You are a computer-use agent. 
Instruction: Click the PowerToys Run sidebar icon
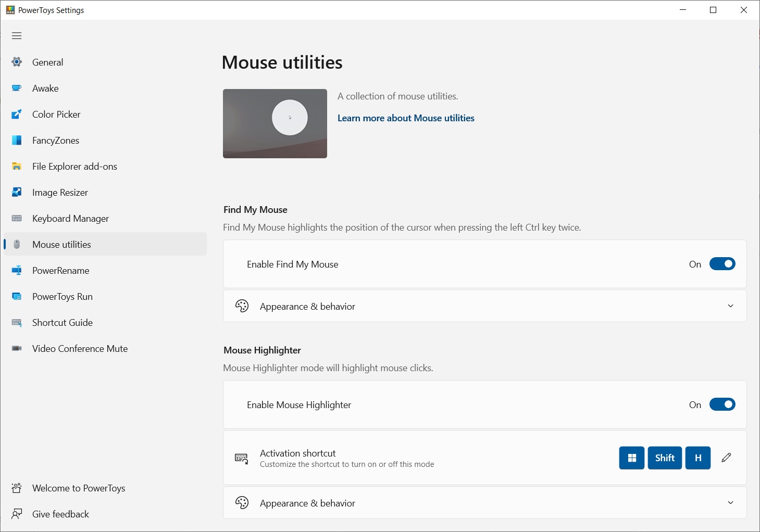point(17,297)
